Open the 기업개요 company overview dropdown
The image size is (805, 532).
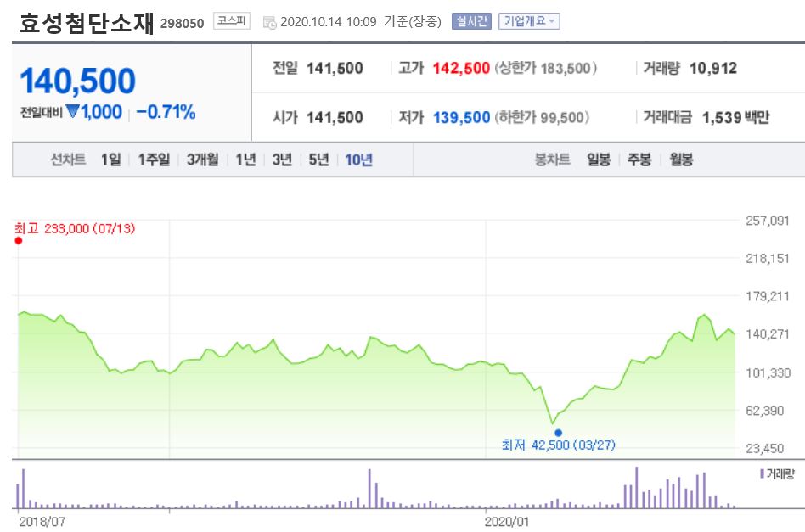(x=529, y=21)
